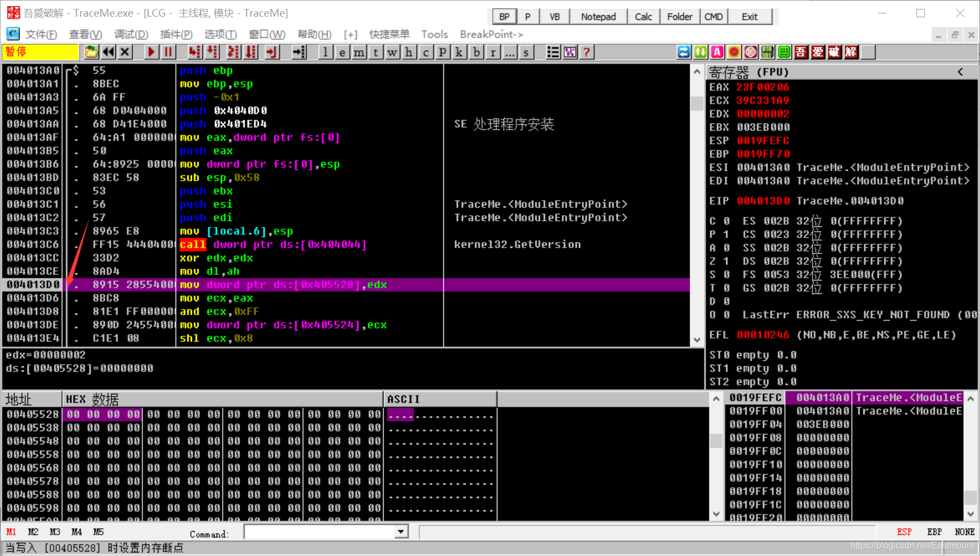Go to address with arrow icon
The image size is (980, 556).
point(299,52)
